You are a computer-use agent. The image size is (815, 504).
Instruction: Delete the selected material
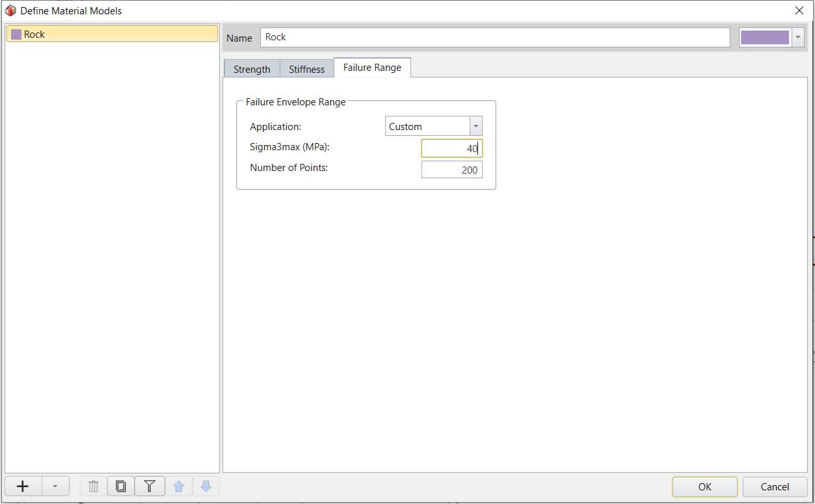coord(92,486)
